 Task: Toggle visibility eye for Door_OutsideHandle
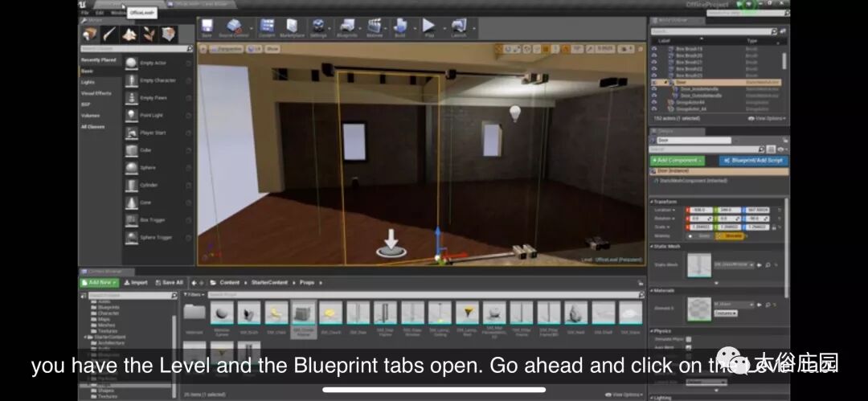[654, 96]
